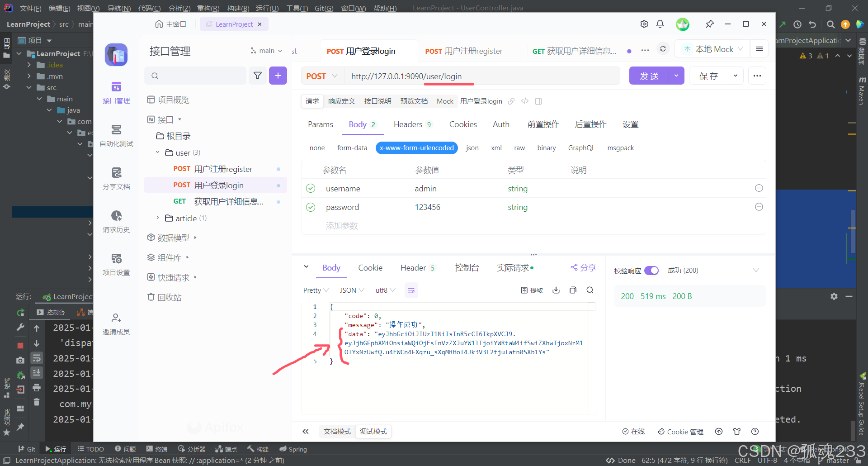The image size is (868, 466).
Task: Open the 本地 Mock environment dropdown
Action: [x=712, y=49]
